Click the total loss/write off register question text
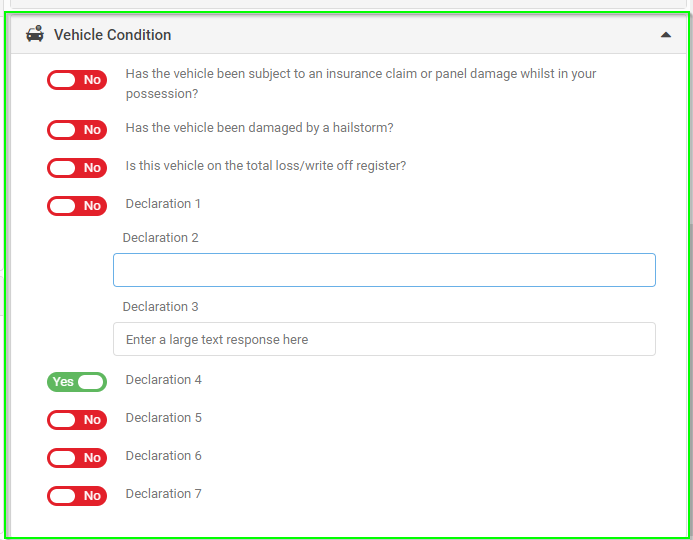The height and width of the screenshot is (540, 693). pos(266,166)
